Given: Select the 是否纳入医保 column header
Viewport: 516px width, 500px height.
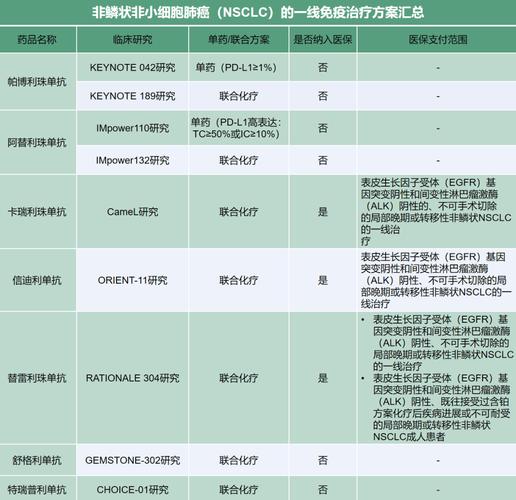Looking at the screenshot, I should [x=323, y=40].
